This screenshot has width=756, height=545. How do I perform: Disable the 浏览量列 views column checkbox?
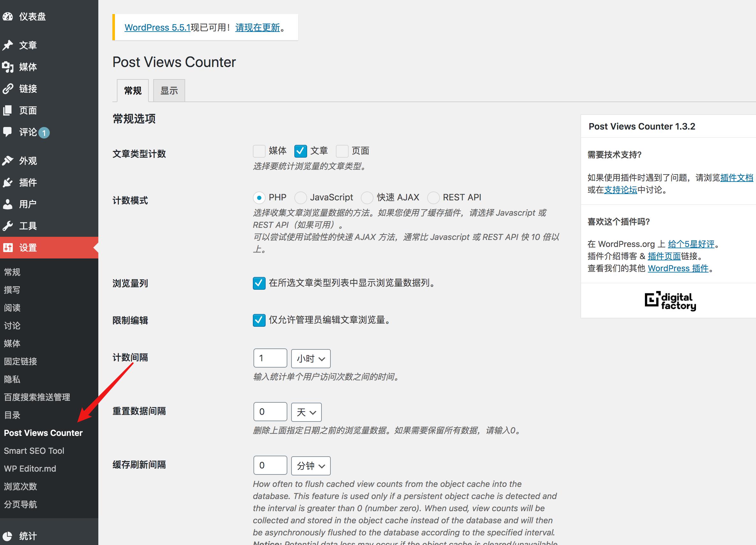coord(259,283)
